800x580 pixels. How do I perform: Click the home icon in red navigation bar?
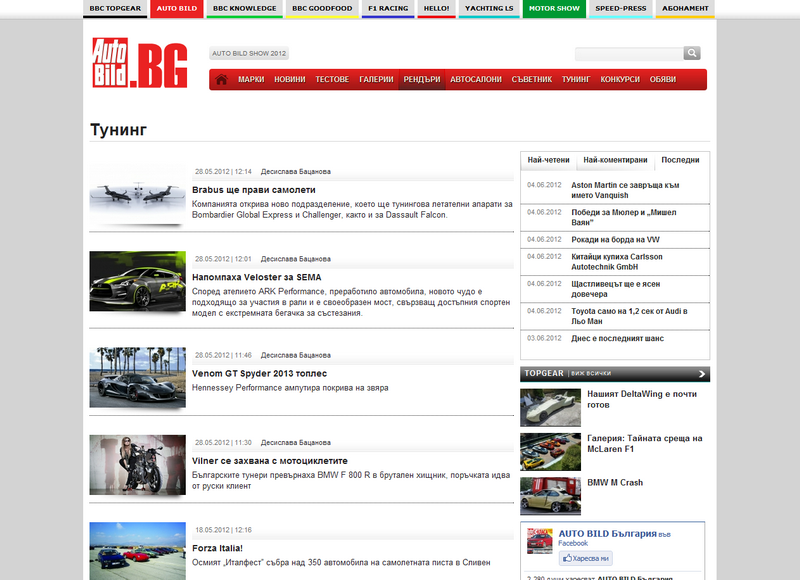pyautogui.click(x=221, y=80)
